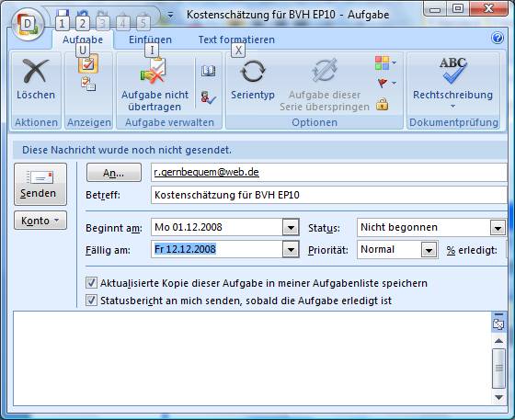Click Aufgabe nicht übertragen
Screen dimensions: 515x420
[x=154, y=85]
